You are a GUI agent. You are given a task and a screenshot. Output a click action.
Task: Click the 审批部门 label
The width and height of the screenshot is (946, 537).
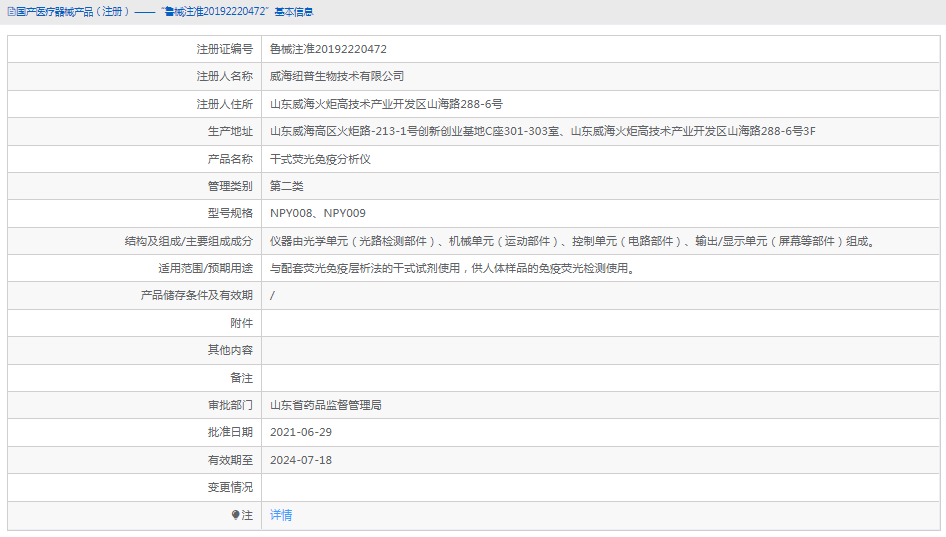tap(230, 405)
